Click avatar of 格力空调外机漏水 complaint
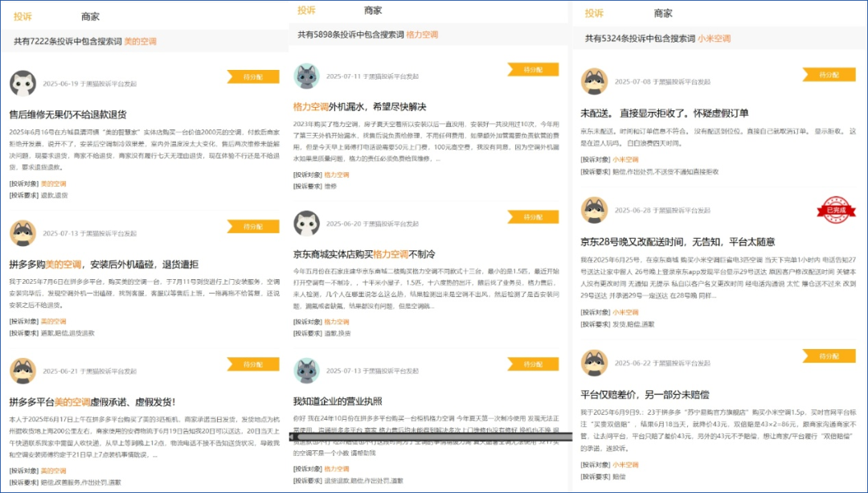The width and height of the screenshot is (868, 493). pyautogui.click(x=306, y=76)
